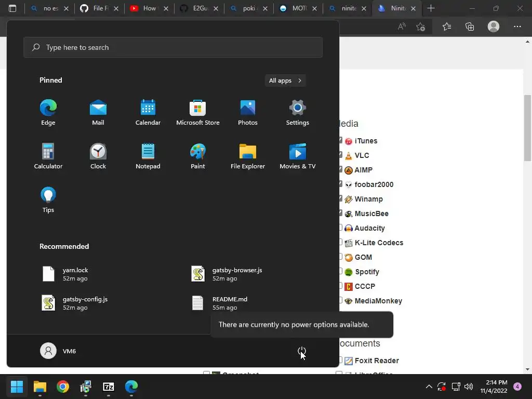Open the Calculator app
This screenshot has height=399, width=532.
tap(48, 156)
